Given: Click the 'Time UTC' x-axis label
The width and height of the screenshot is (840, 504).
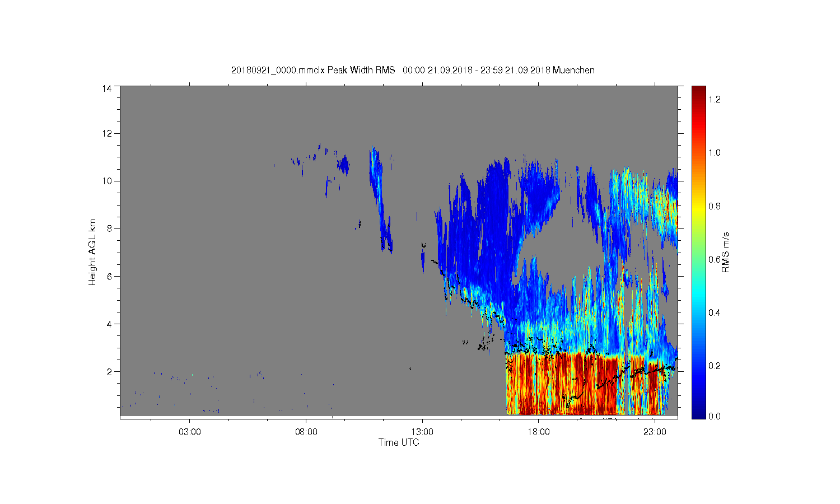Looking at the screenshot, I should click(399, 442).
